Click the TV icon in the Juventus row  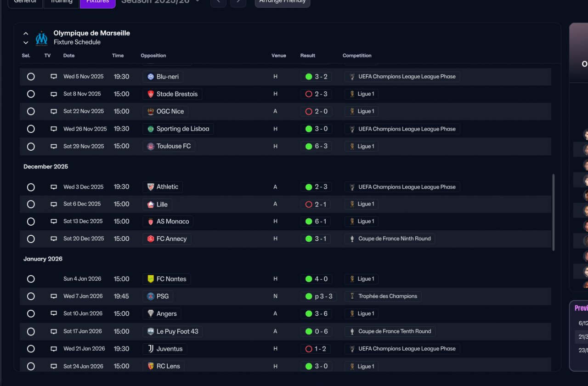54,349
